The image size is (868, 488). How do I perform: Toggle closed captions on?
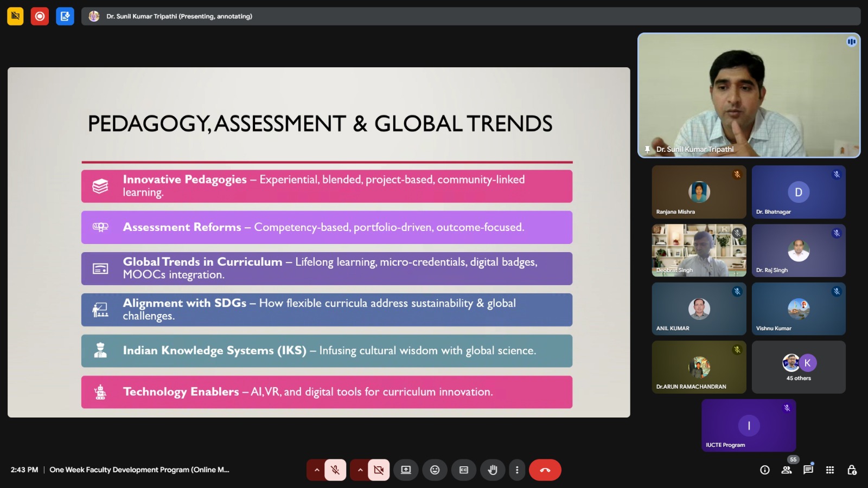(463, 470)
